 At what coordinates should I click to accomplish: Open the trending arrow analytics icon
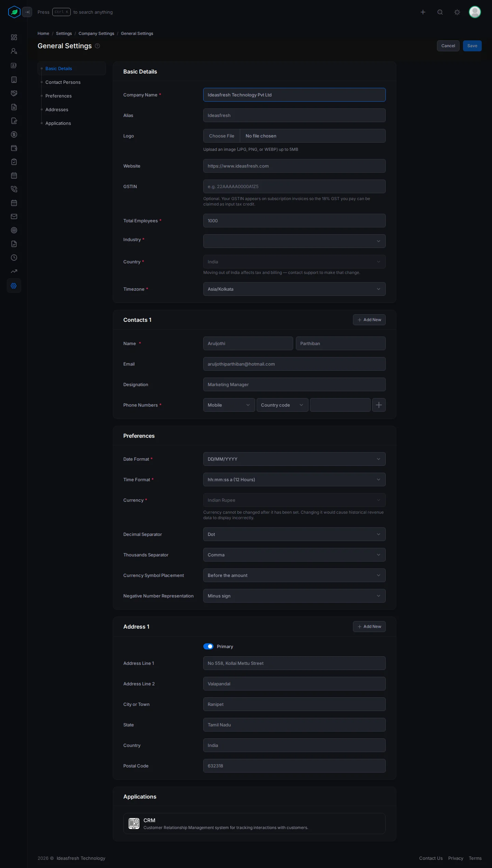14,271
